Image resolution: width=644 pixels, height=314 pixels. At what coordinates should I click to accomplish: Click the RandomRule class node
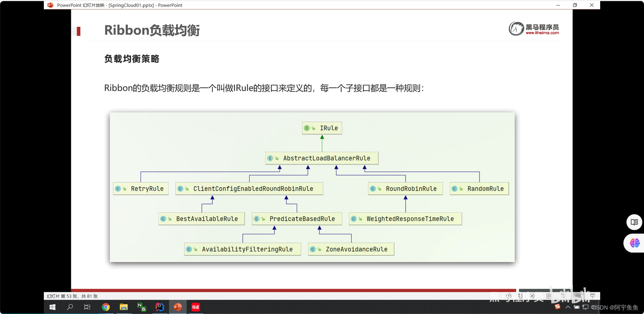(x=479, y=188)
